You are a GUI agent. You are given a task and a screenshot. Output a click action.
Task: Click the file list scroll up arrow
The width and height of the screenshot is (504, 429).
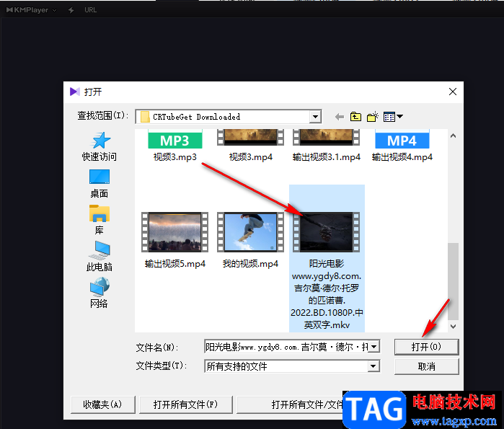pyautogui.click(x=453, y=136)
